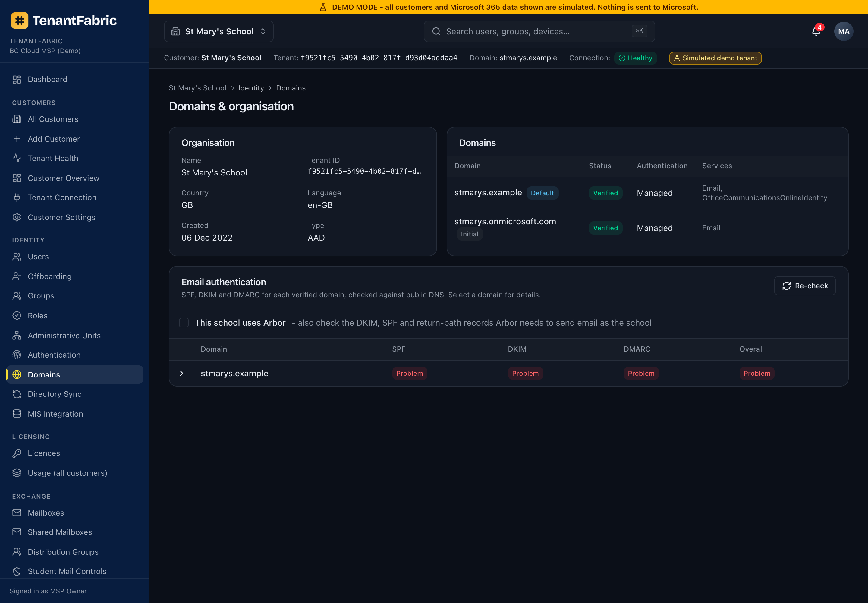This screenshot has width=868, height=603.
Task: Open Tenant Connection plug icon
Action: pyautogui.click(x=17, y=197)
